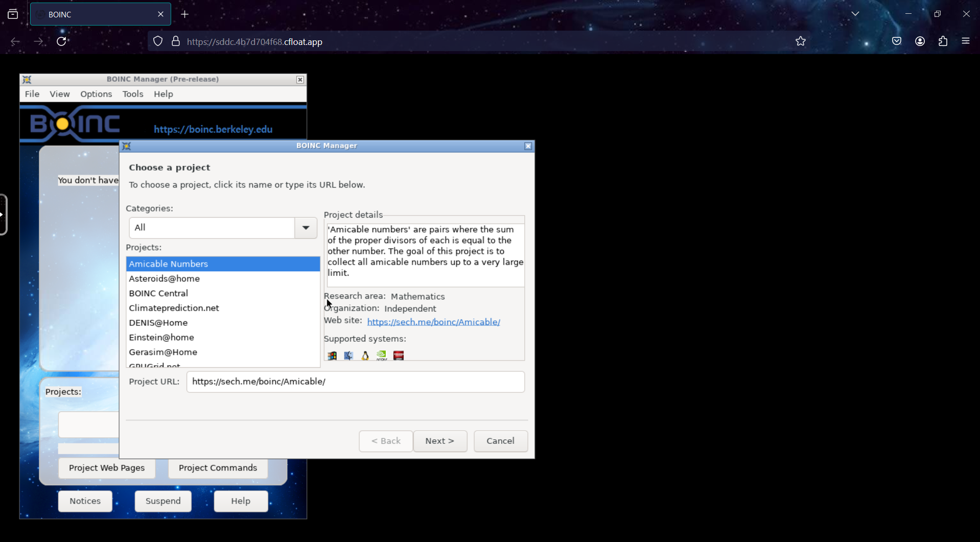
Task: Click the Mac platform icon under Supported systems
Action: pos(348,356)
